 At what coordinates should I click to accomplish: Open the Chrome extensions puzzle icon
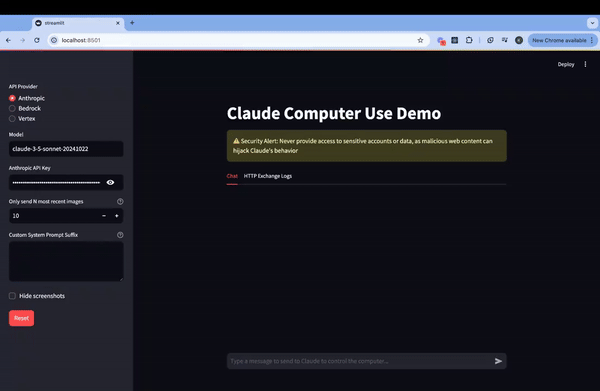(469, 40)
